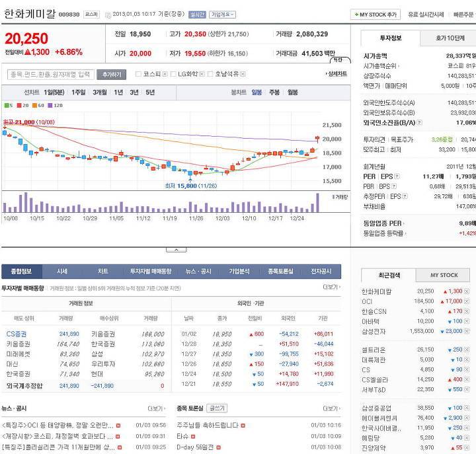Open 삼성전자 in recent searches
476x454 pixels.
374,331
